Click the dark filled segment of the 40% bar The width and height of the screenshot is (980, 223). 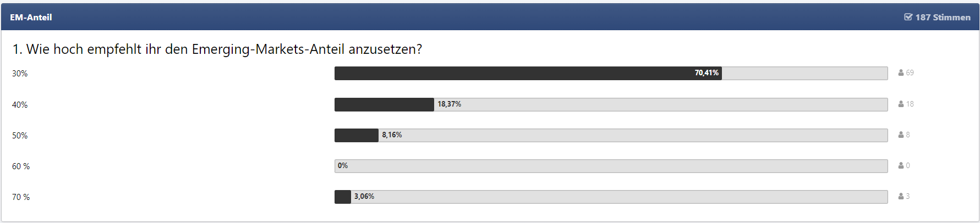(384, 104)
